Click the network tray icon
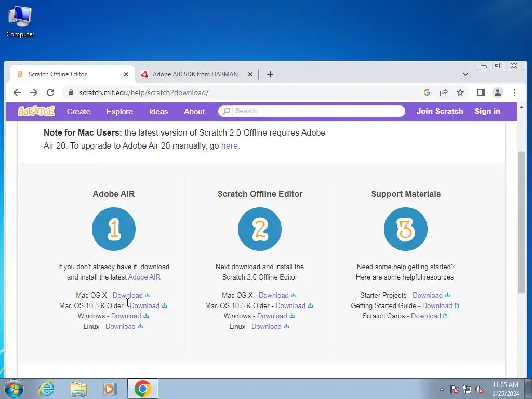The width and height of the screenshot is (532, 399). tap(467, 389)
